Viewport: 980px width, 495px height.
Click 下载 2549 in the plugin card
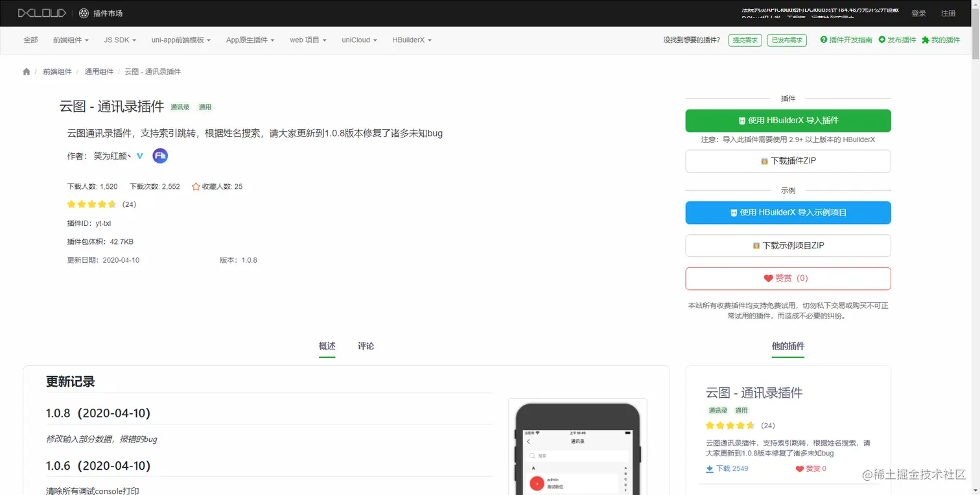[727, 468]
